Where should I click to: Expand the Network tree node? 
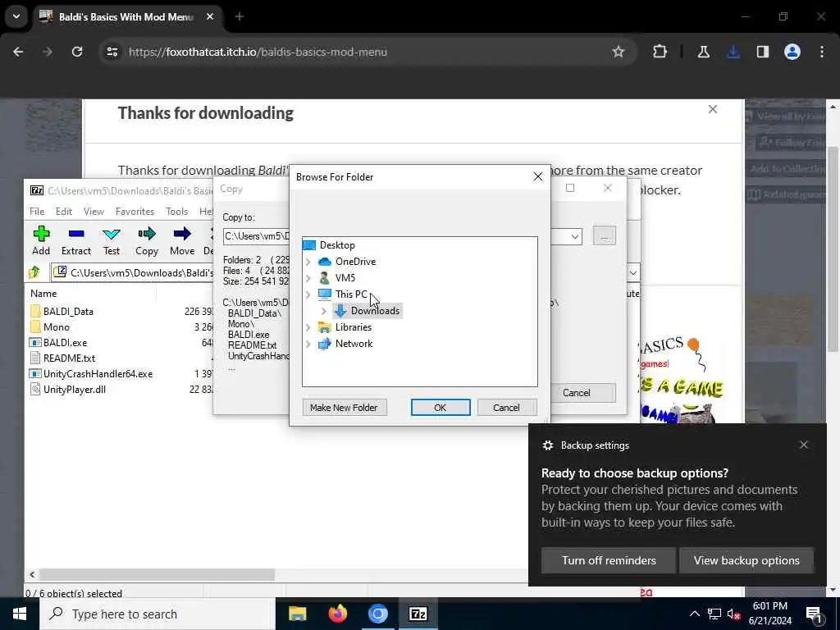point(308,344)
